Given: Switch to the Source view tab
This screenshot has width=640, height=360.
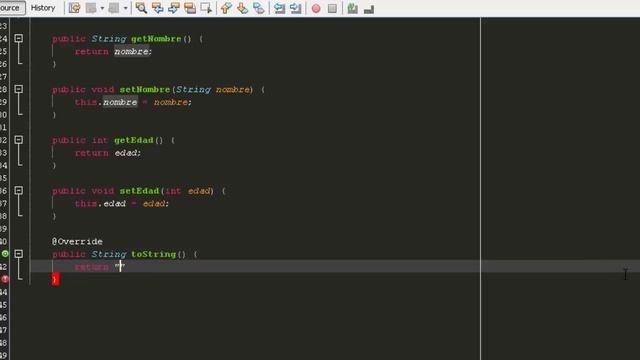Looking at the screenshot, I should (11, 8).
